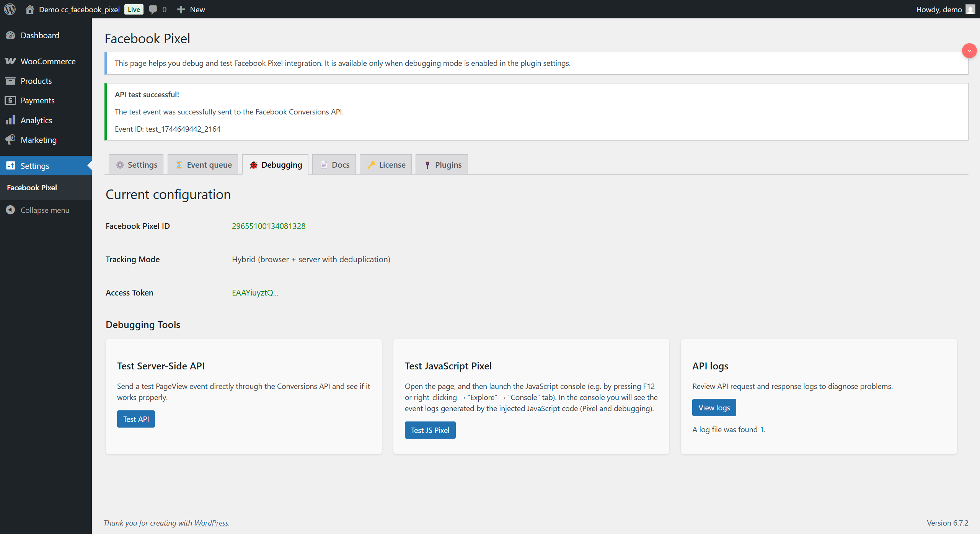This screenshot has width=980, height=534.
Task: Click the Marketing megaphone icon
Action: (x=10, y=140)
